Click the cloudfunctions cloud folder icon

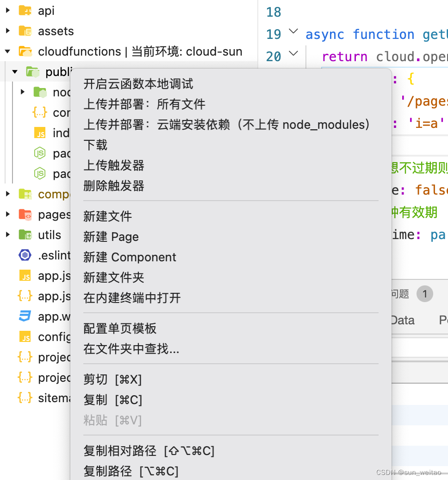25,51
